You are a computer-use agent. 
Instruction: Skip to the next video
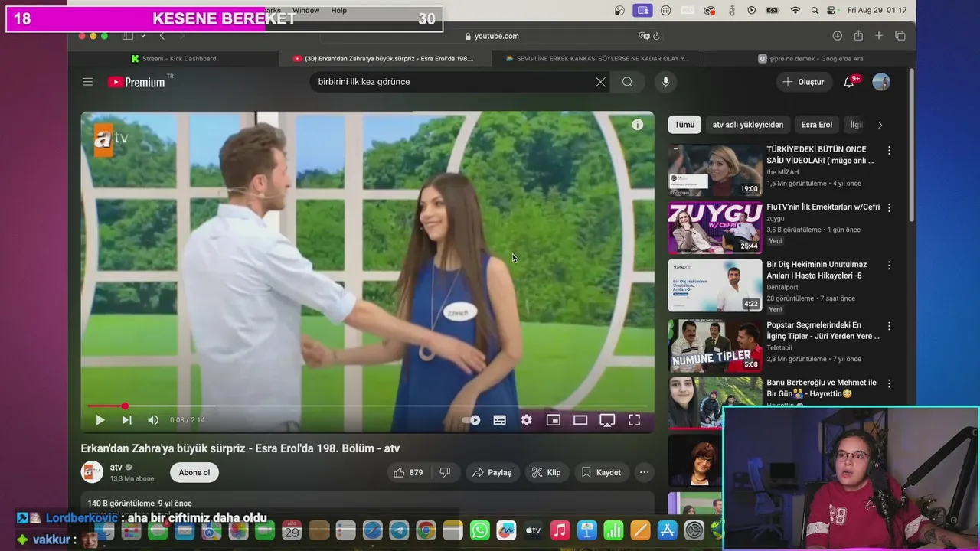click(126, 419)
